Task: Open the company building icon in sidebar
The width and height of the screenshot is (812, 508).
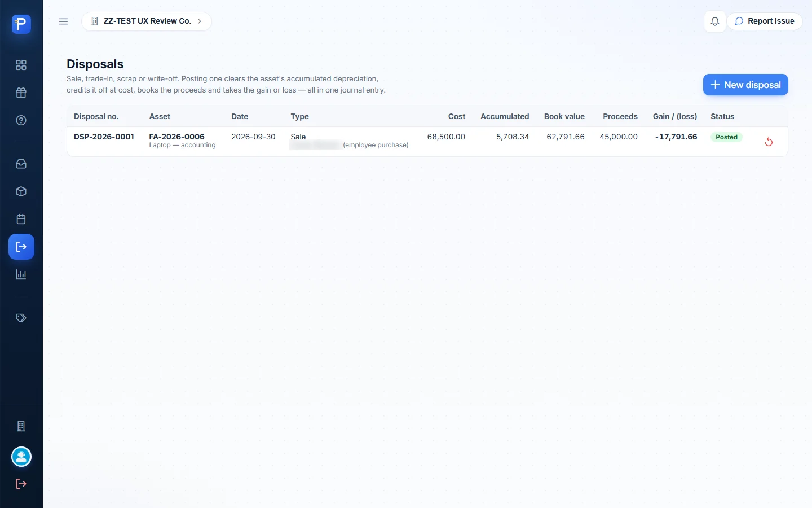Action: pos(21,426)
